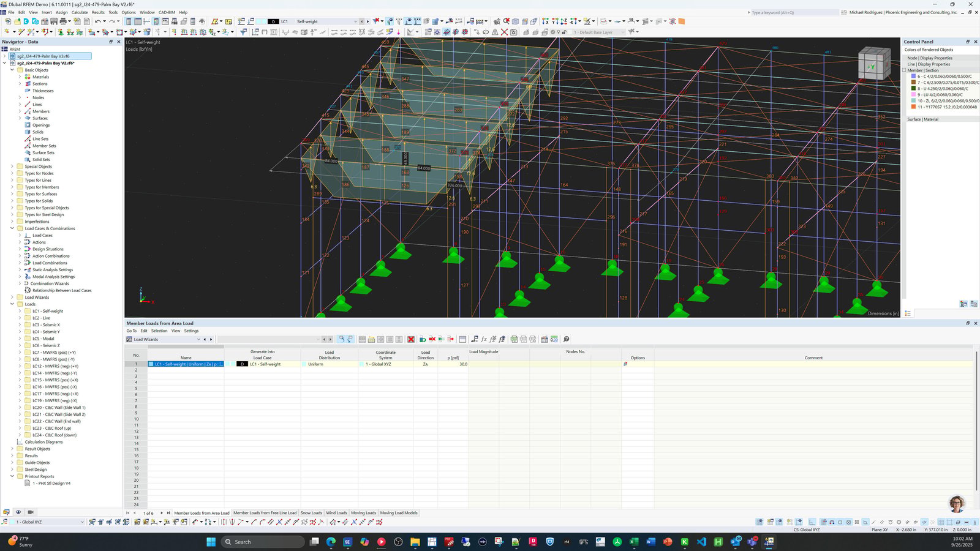The height and width of the screenshot is (551, 980).
Task: Click the 30.0 load magnitude cell
Action: [453, 364]
